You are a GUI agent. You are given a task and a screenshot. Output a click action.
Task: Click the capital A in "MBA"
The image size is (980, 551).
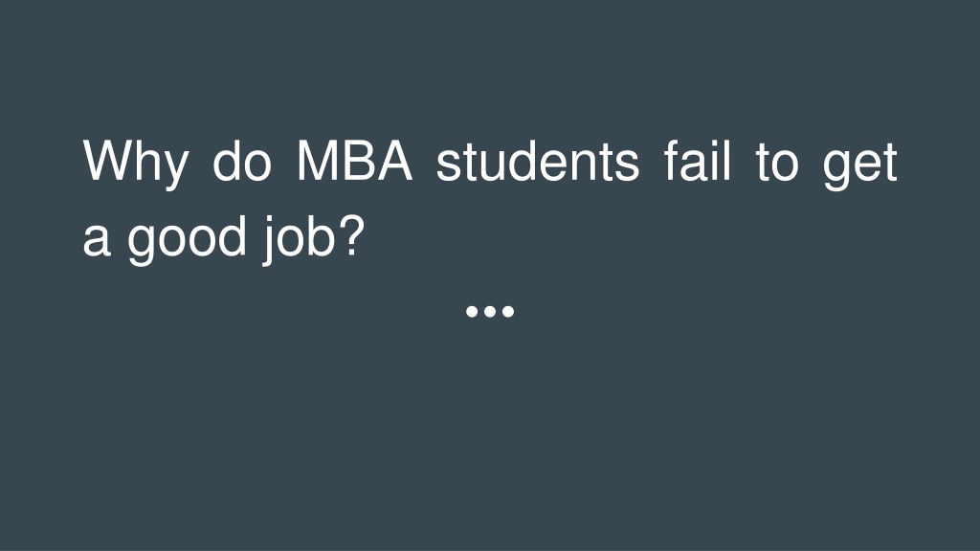coord(394,161)
